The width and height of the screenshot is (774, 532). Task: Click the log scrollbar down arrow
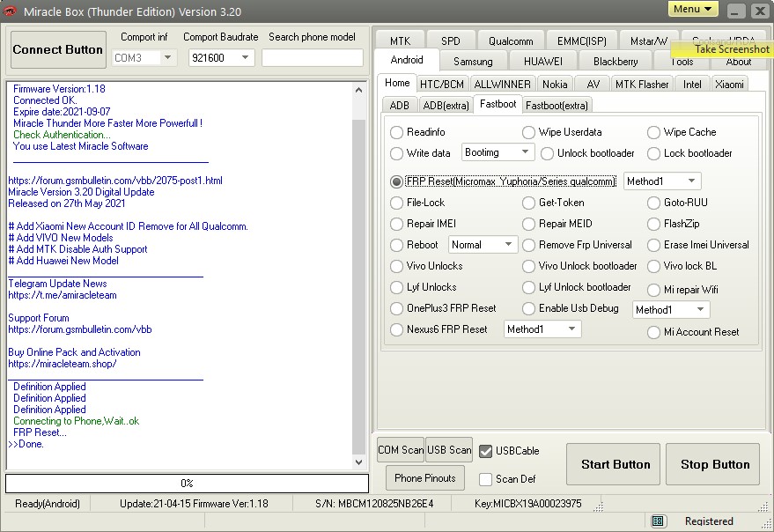tap(359, 462)
